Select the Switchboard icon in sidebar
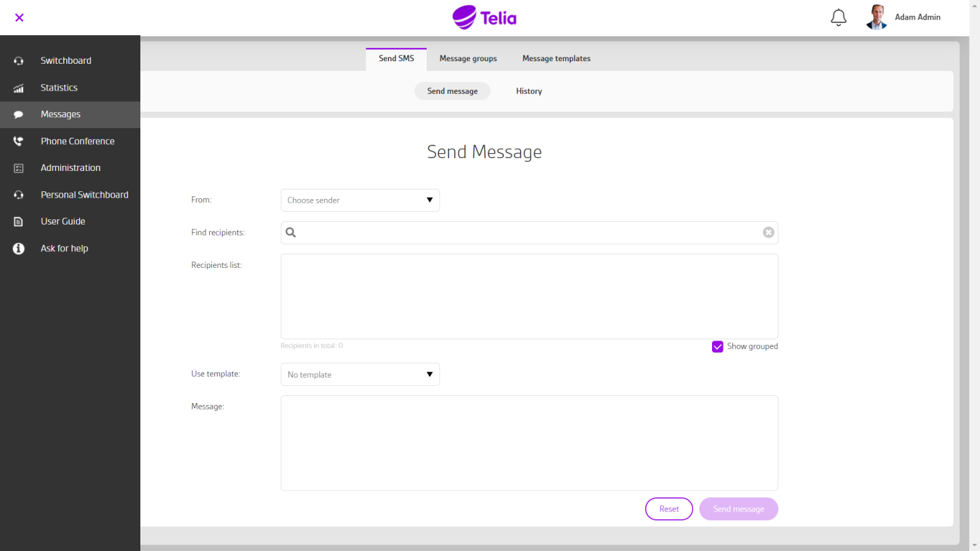Screen dimensions: 980x551 point(19,61)
